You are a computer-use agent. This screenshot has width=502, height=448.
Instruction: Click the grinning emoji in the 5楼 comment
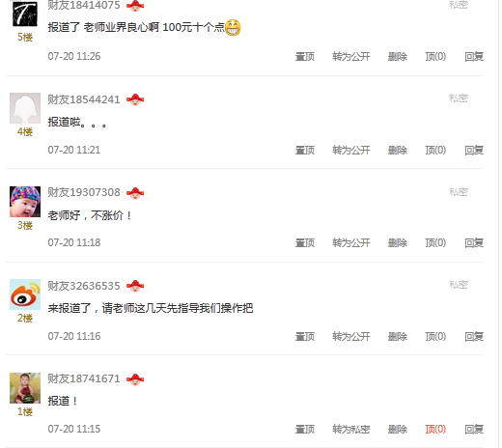[233, 28]
